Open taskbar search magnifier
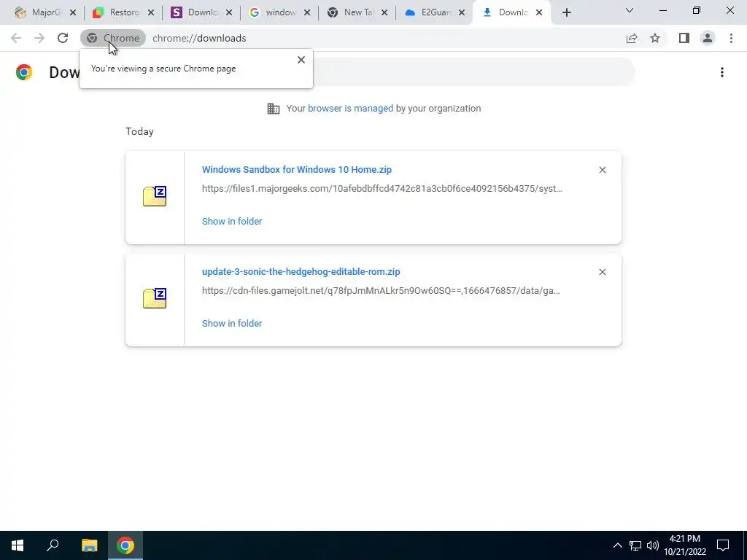 point(53,545)
